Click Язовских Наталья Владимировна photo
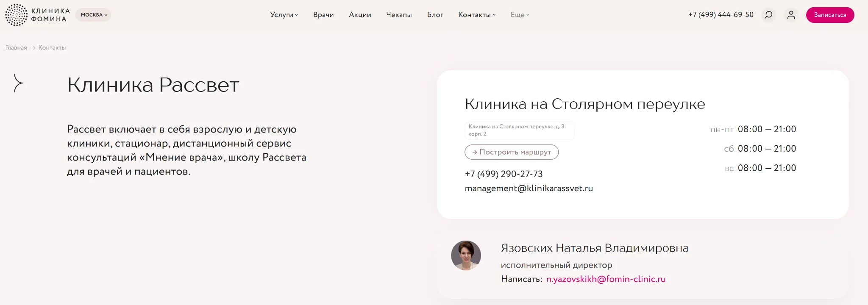 coord(466,255)
